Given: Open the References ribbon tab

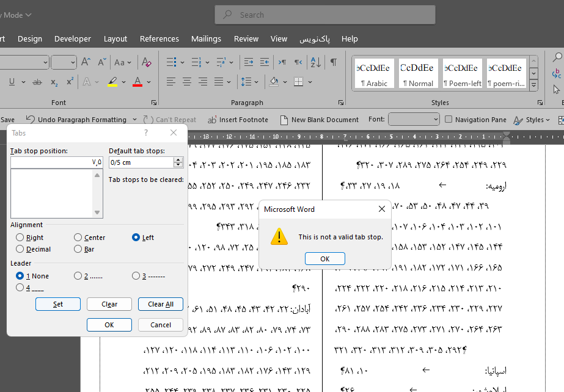Looking at the screenshot, I should (159, 38).
